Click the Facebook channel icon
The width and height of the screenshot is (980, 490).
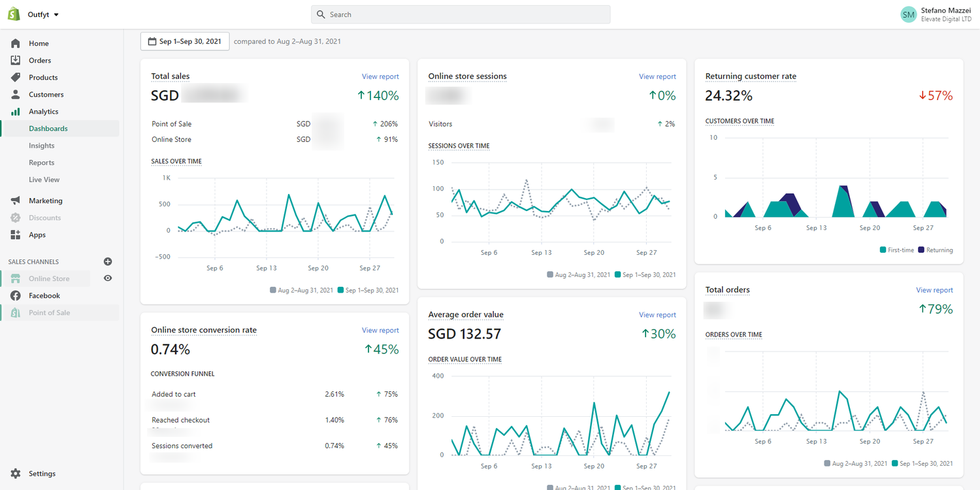coord(16,295)
